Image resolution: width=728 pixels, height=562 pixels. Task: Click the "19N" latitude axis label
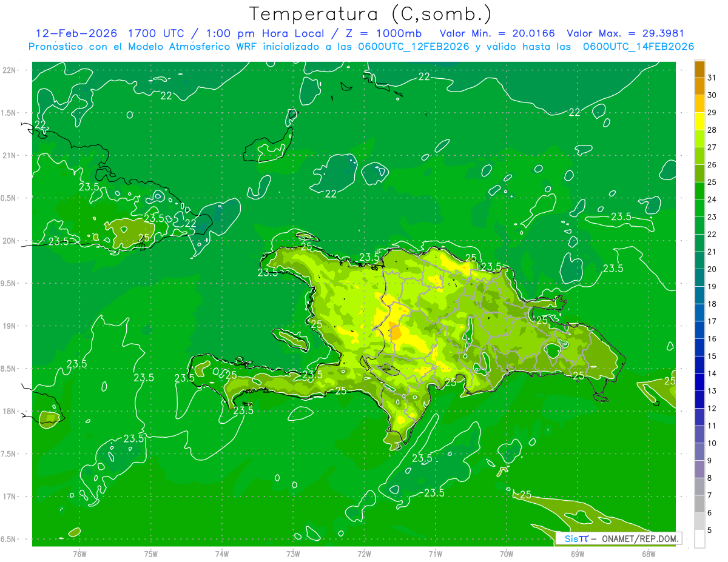(10, 326)
